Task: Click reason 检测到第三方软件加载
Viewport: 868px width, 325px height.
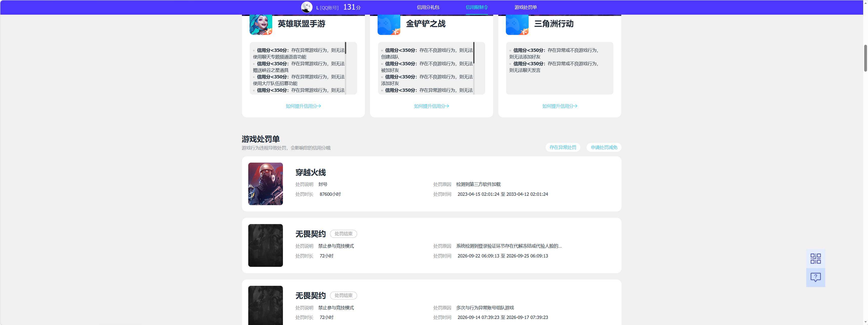Action: tap(479, 184)
